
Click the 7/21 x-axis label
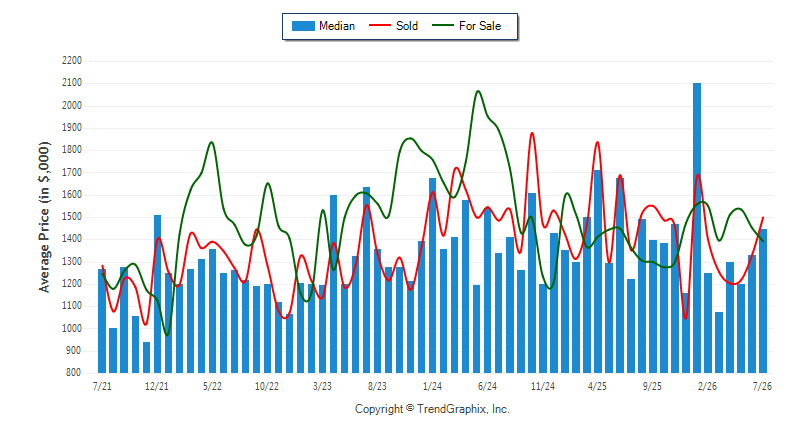coord(102,387)
